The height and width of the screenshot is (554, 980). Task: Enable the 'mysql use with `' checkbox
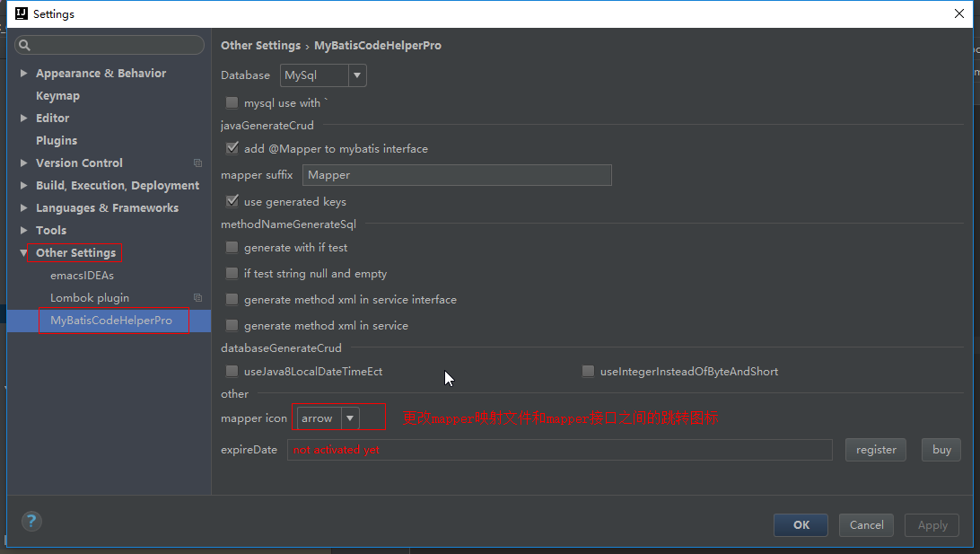coord(232,102)
